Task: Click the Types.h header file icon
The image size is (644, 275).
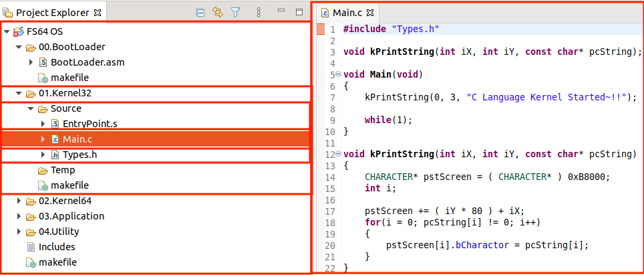Action: (x=55, y=155)
